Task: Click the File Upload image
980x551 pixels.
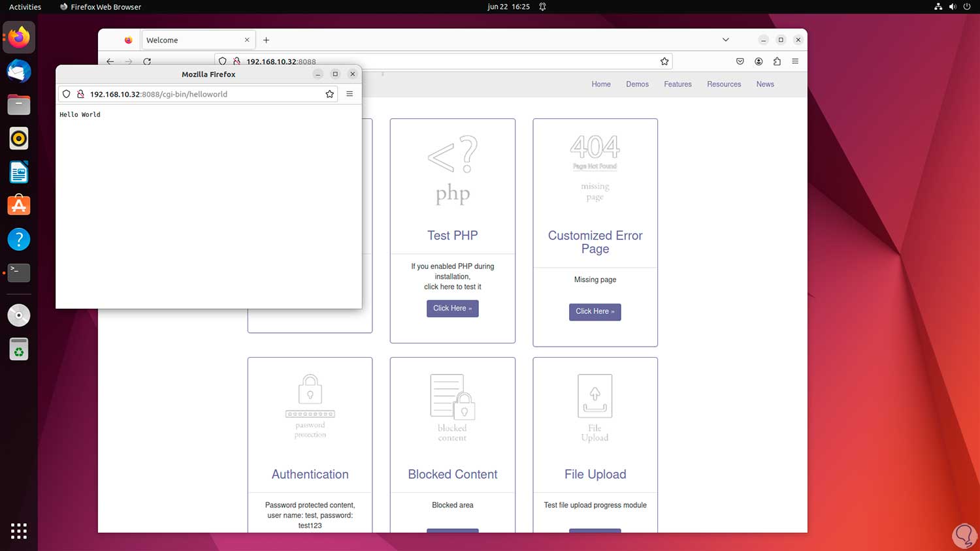Action: tap(595, 407)
